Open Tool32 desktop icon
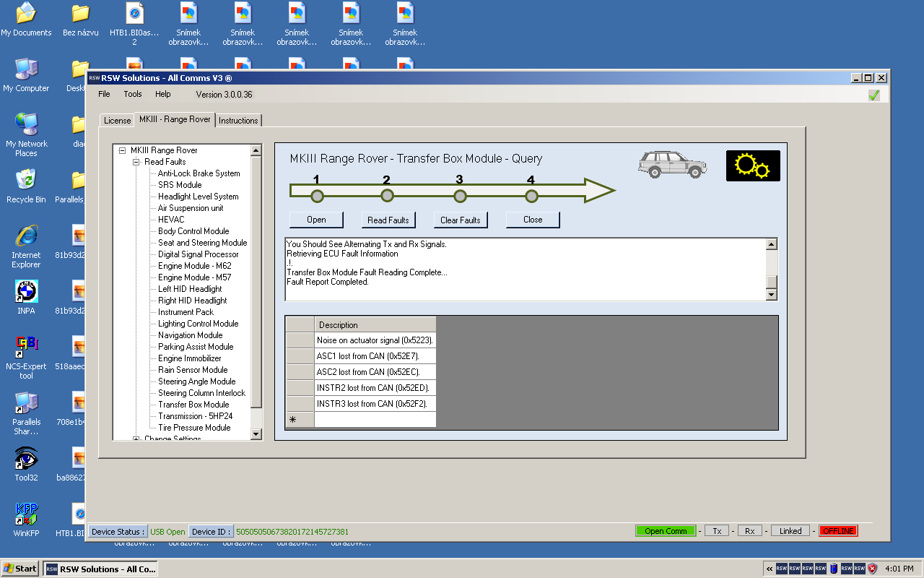The image size is (924, 578). click(27, 459)
